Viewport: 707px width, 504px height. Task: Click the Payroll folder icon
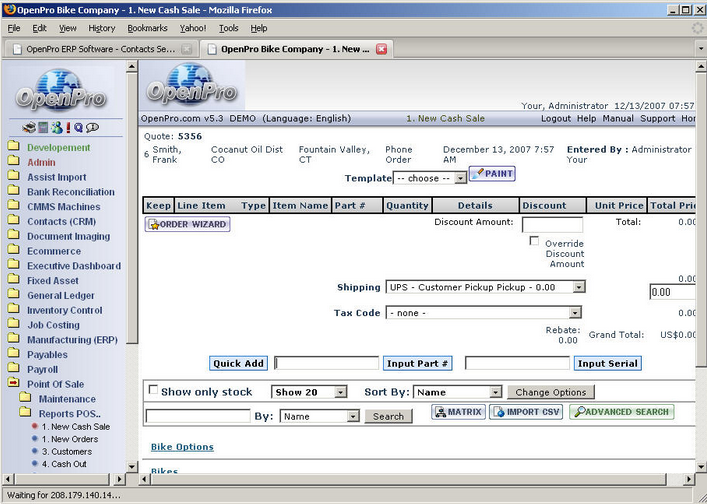coord(14,368)
